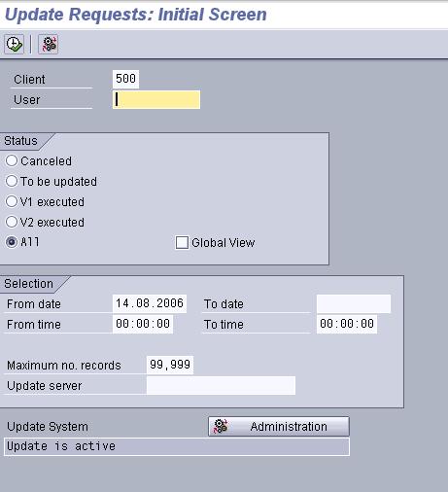
Task: Click the empty To date field
Action: click(354, 303)
